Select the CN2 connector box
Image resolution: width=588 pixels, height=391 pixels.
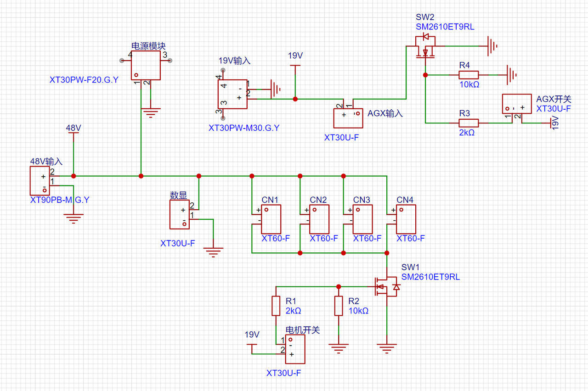point(319,219)
